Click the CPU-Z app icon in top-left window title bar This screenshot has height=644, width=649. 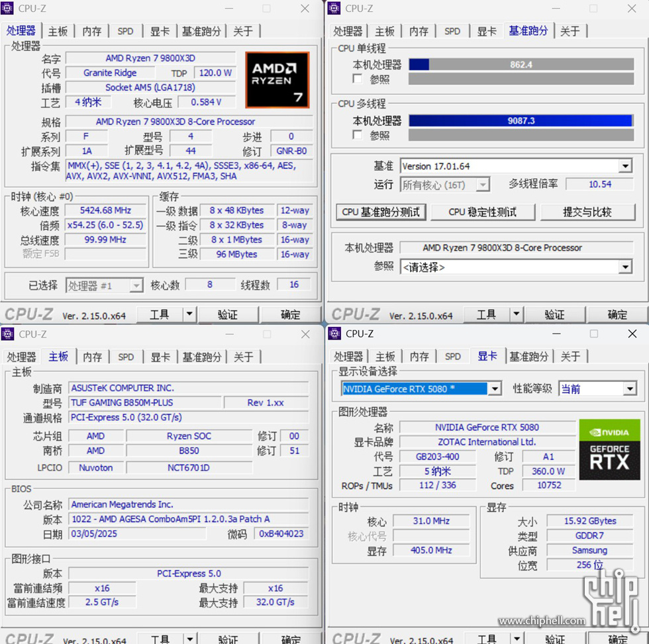click(7, 8)
